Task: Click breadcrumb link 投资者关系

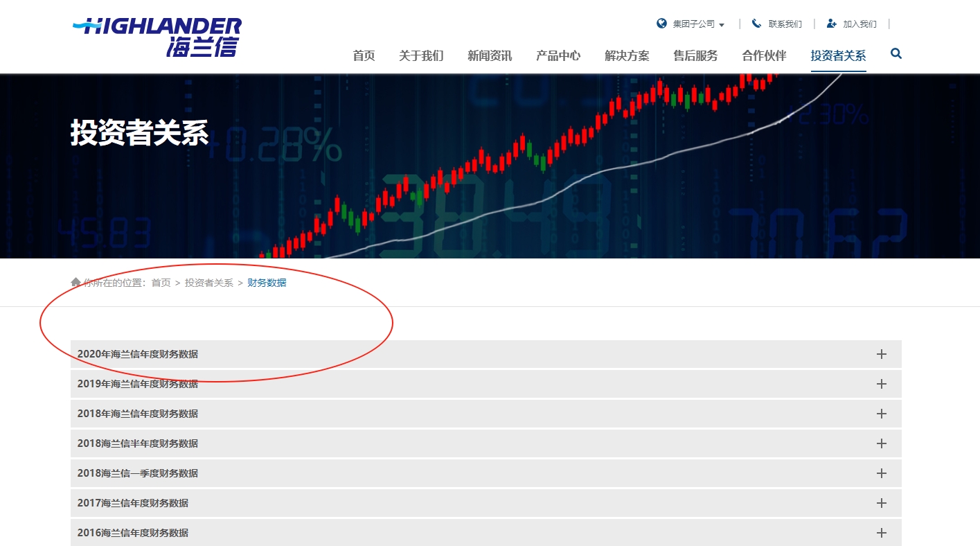Action: (x=209, y=283)
